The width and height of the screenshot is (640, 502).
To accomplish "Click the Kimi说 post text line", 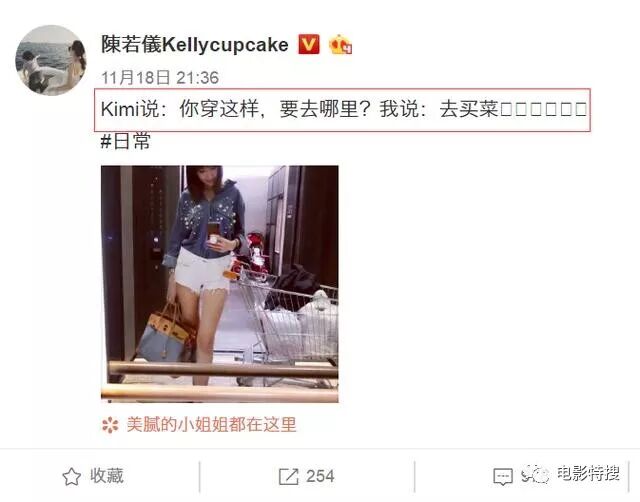I will click(344, 109).
